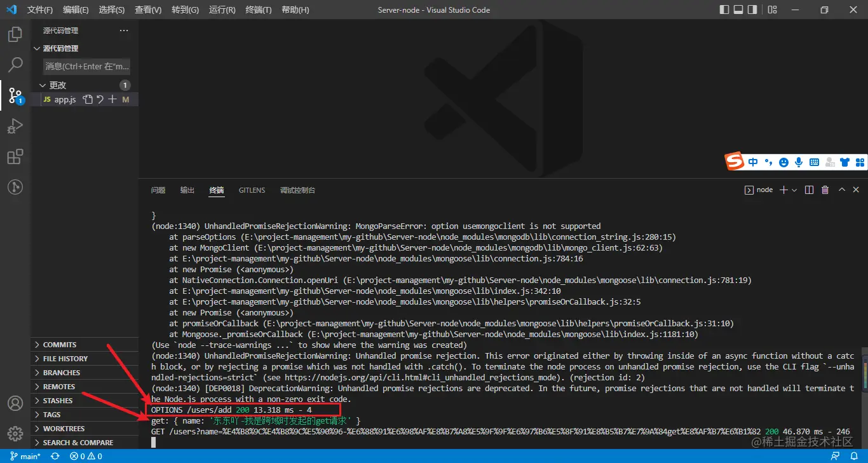868x463 pixels.
Task: Switch Sogou Chinese/English input mode
Action: tap(753, 162)
